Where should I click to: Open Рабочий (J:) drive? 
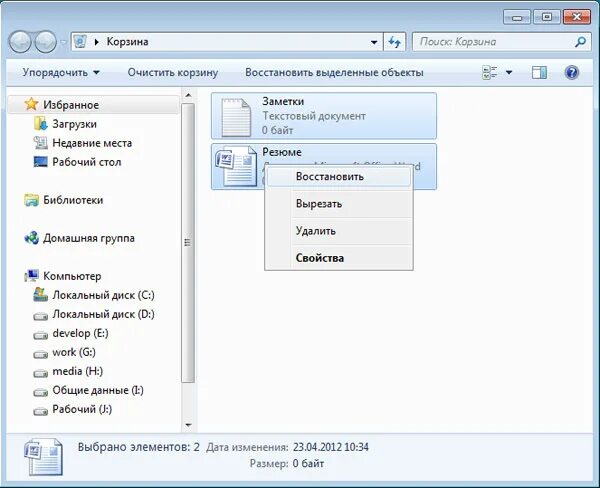(x=82, y=409)
